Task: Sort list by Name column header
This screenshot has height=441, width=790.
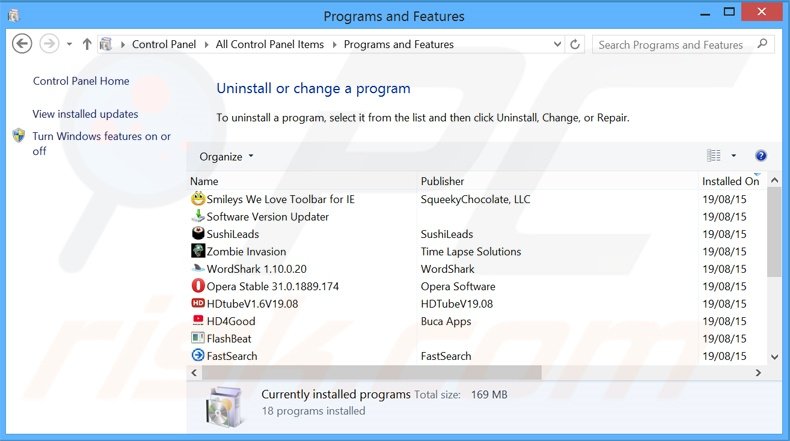Action: 204,181
